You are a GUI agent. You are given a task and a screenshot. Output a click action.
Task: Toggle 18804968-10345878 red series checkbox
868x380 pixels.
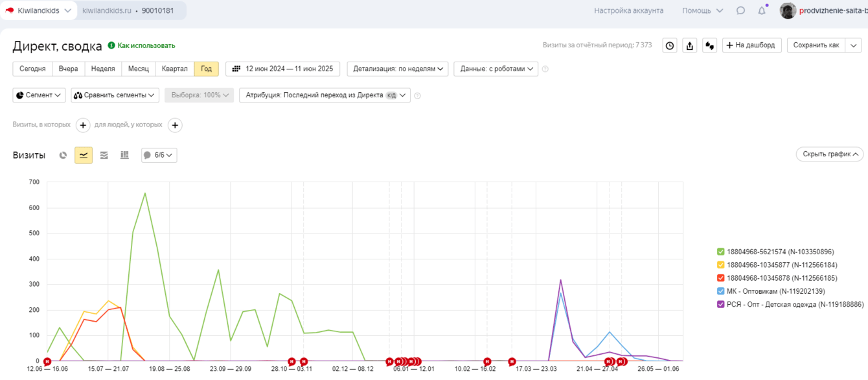click(x=721, y=278)
